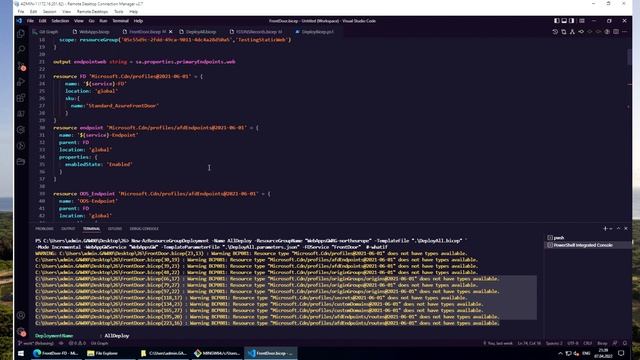Open the VS Code Help menu
This screenshot has width=640, height=360.
(x=138, y=21)
